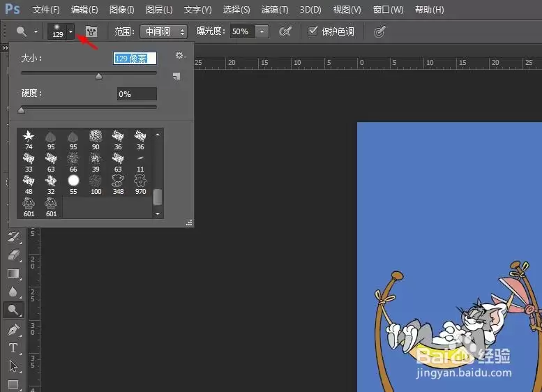Select the brush preset labeled 32
542x392 pixels.
[x=51, y=185]
